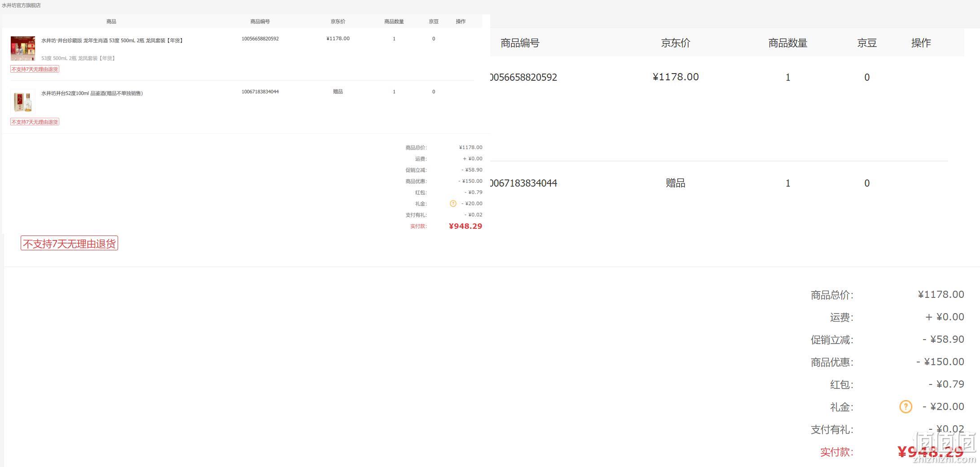The height and width of the screenshot is (467, 980).
Task: Click the grey spec text 53度 500mL 2瓶 龙凤套装
Action: tap(78, 58)
